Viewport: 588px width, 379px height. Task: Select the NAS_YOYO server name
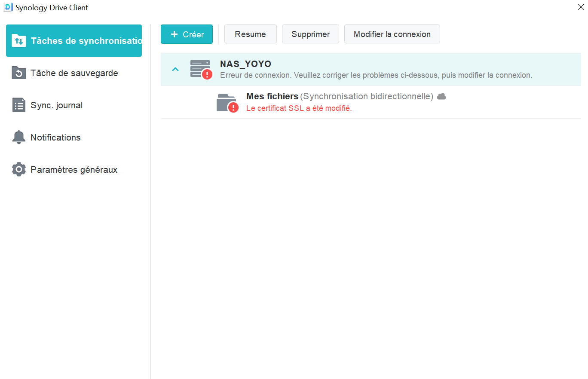coord(246,64)
